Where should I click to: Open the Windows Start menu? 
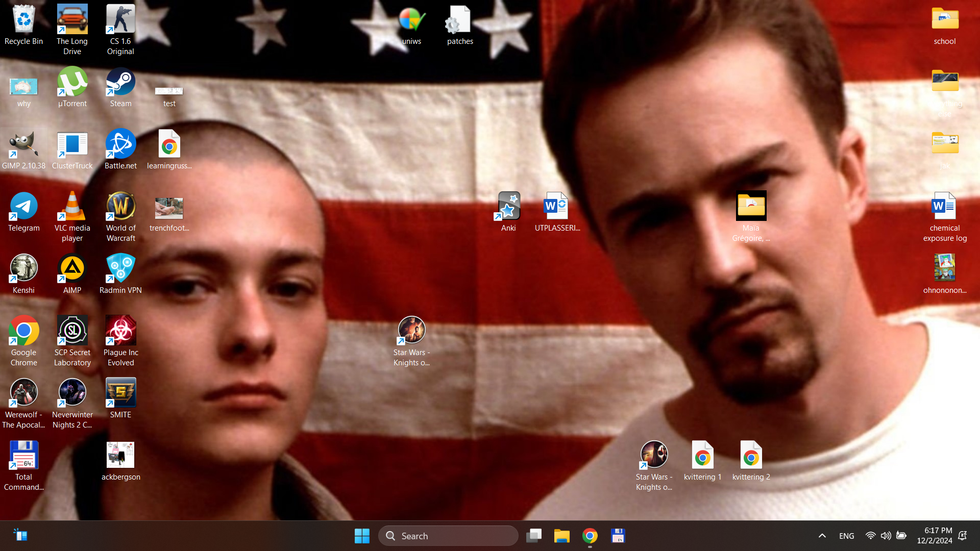tap(362, 536)
